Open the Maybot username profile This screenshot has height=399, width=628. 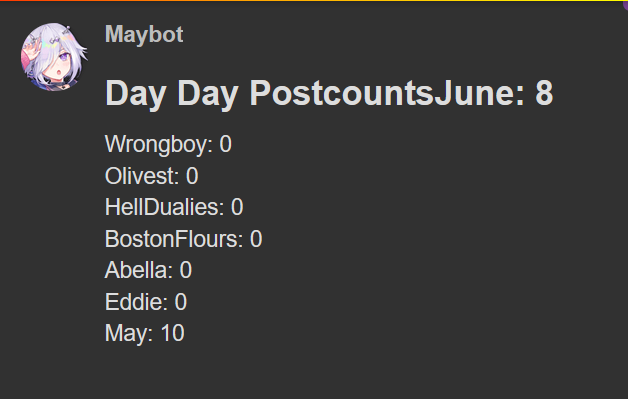point(144,34)
